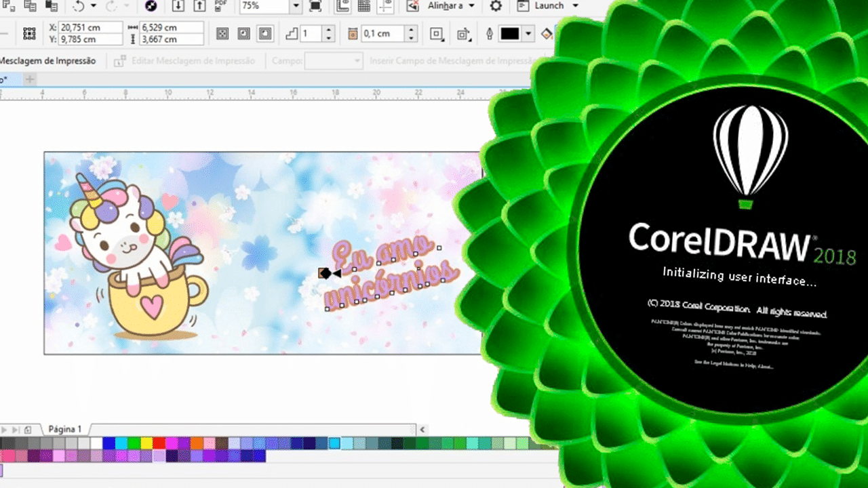Open the Options gear icon
The image size is (868, 488).
pos(496,6)
